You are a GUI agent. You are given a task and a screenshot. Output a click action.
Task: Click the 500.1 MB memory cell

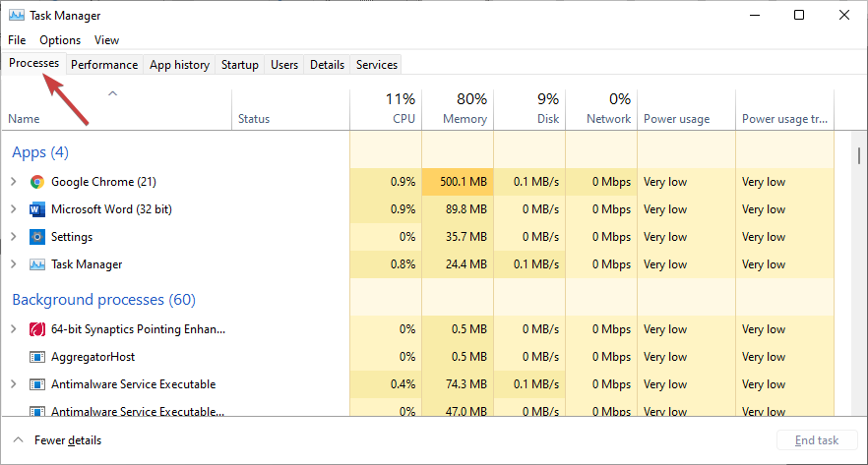coord(458,181)
